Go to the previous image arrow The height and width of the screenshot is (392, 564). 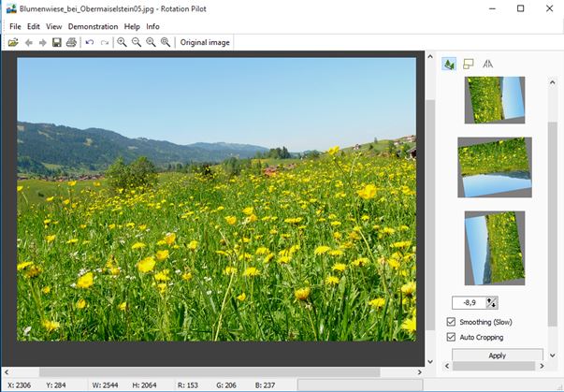[x=28, y=42]
